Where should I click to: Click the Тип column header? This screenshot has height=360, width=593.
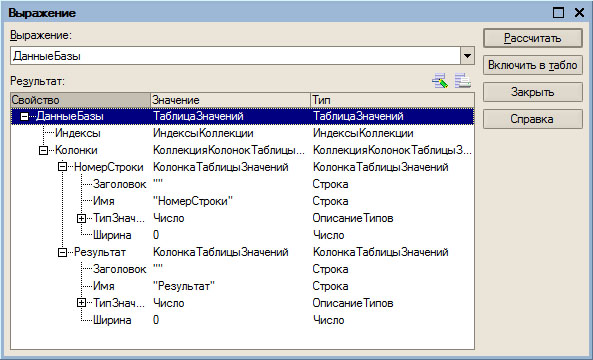(392, 100)
